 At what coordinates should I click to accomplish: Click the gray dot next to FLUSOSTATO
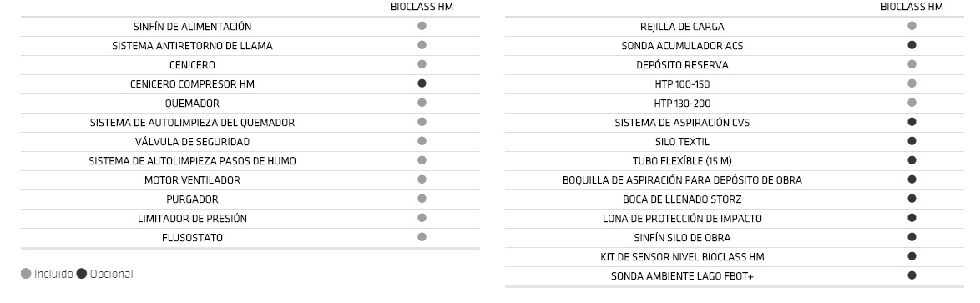tap(422, 237)
